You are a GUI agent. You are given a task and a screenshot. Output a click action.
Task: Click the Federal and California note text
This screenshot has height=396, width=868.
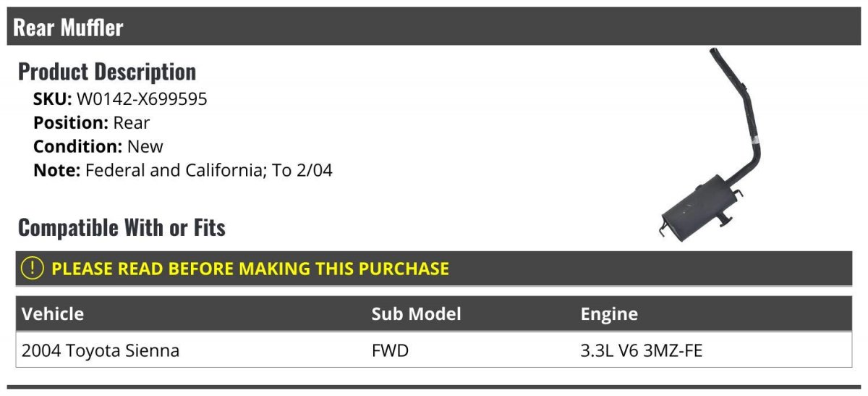click(x=209, y=171)
